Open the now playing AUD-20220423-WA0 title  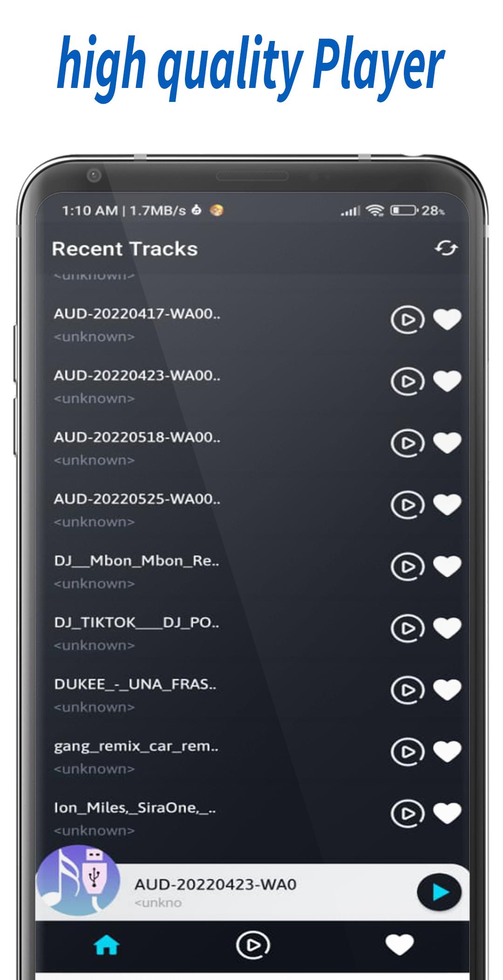pos(215,884)
